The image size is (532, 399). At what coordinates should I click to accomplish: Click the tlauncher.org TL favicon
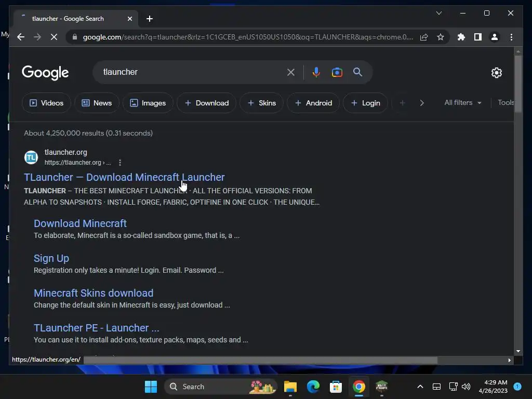pos(31,157)
